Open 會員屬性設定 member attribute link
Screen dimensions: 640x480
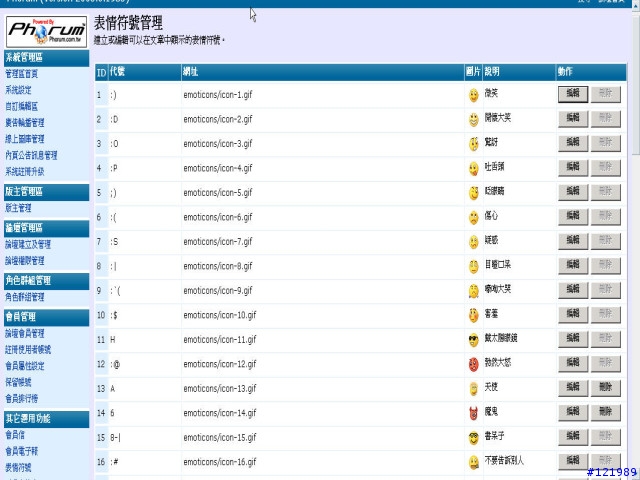click(x=25, y=366)
